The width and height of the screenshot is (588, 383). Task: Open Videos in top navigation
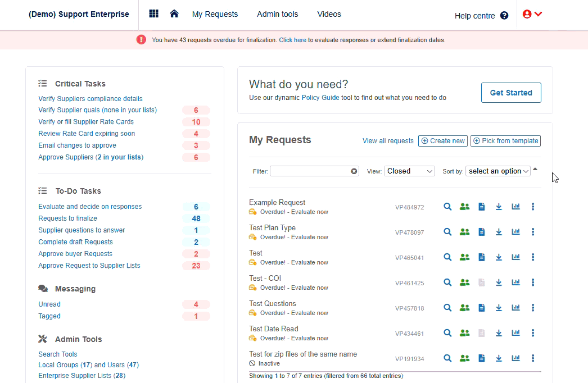tap(329, 14)
